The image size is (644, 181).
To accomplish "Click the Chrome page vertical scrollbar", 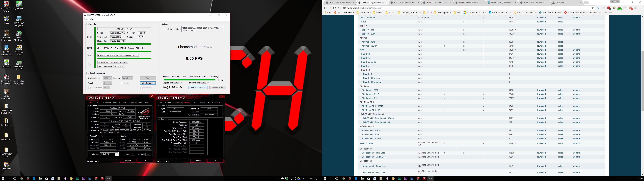I will 642,81.
